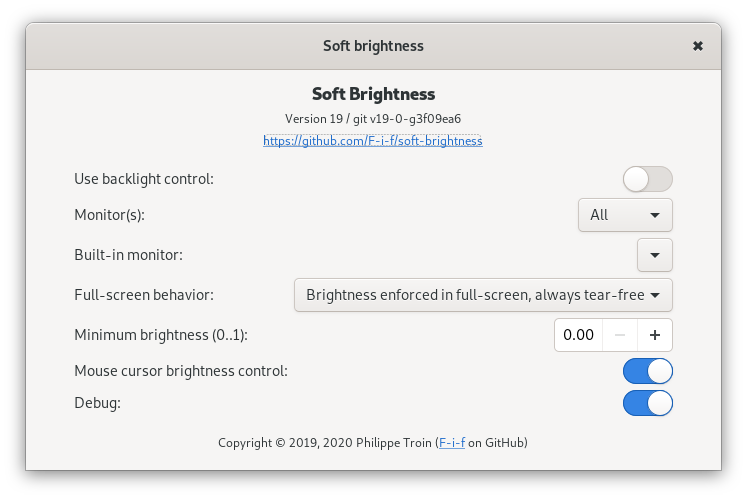Open the F-i-f GitHub profile link
This screenshot has width=747, height=499.
(x=451, y=442)
